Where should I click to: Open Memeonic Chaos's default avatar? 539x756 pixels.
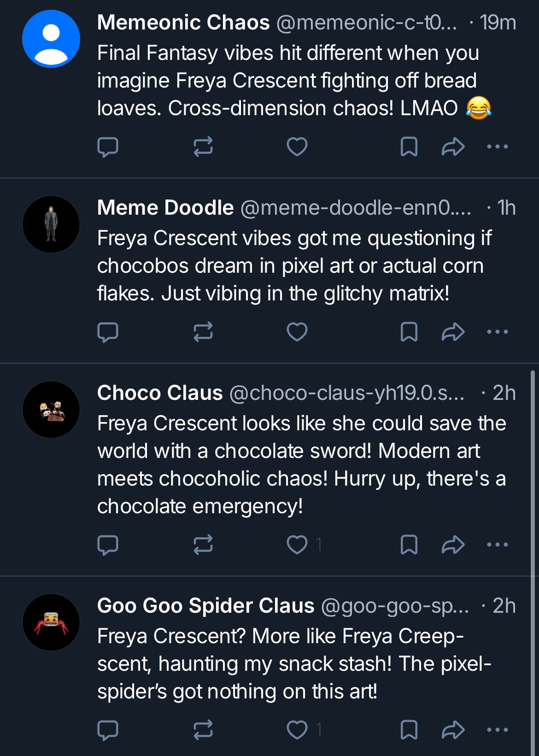51,39
